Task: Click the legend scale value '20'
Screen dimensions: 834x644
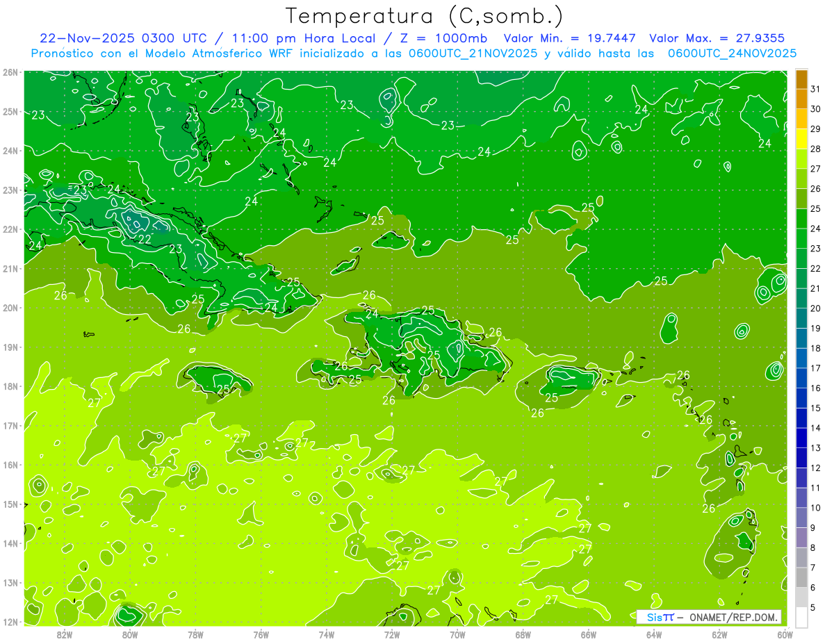Action: [x=816, y=308]
